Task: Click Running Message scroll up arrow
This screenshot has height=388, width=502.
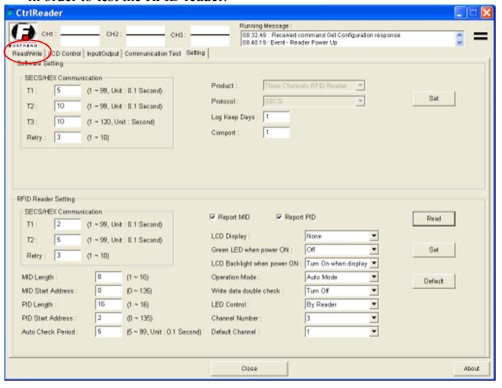Action: tap(459, 35)
